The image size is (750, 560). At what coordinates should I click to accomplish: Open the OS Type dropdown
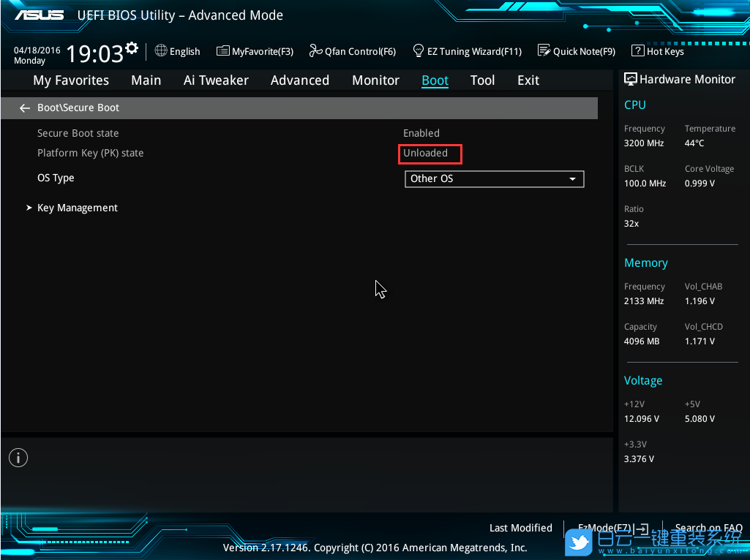[494, 178]
